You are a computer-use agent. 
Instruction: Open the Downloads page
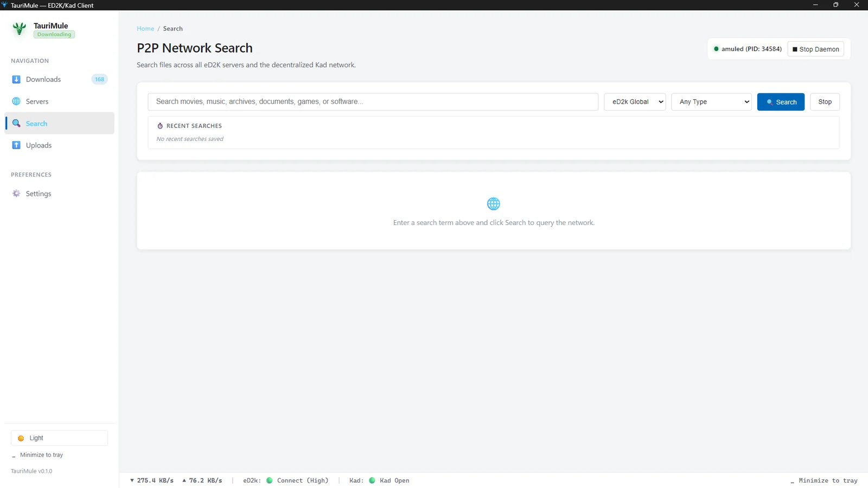[60, 79]
